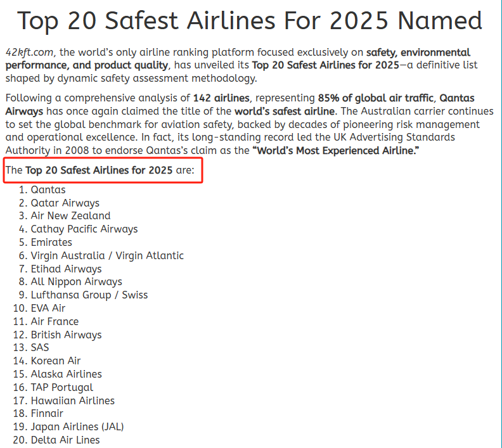
Task: Click the article title heading
Action: pyautogui.click(x=250, y=21)
